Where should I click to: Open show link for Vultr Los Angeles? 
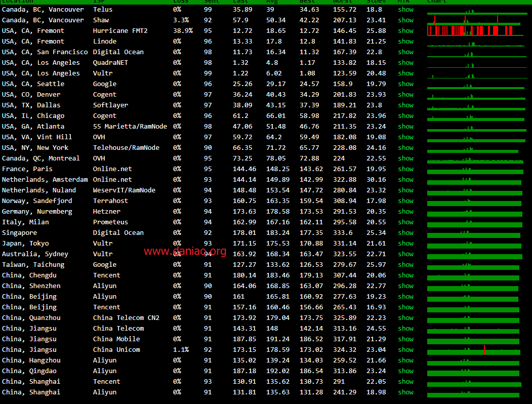tap(405, 73)
